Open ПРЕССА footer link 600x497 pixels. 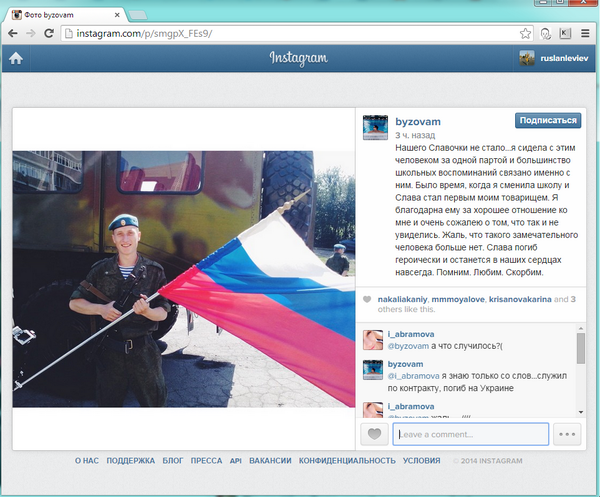pos(206,461)
